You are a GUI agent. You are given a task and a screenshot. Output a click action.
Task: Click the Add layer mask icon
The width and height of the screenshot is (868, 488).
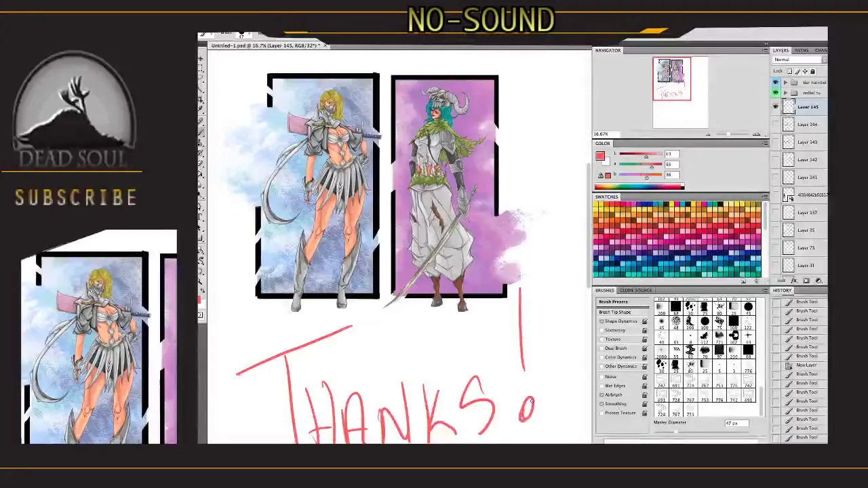(x=806, y=281)
